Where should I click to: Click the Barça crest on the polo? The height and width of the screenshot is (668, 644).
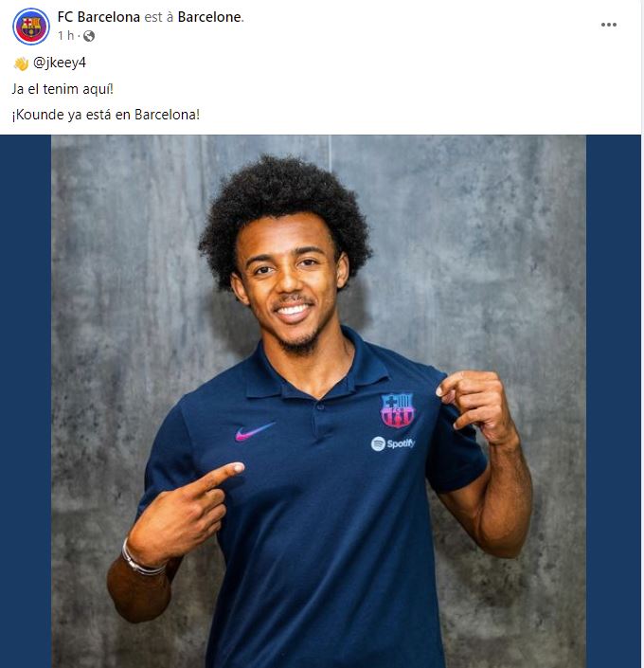pyautogui.click(x=397, y=410)
